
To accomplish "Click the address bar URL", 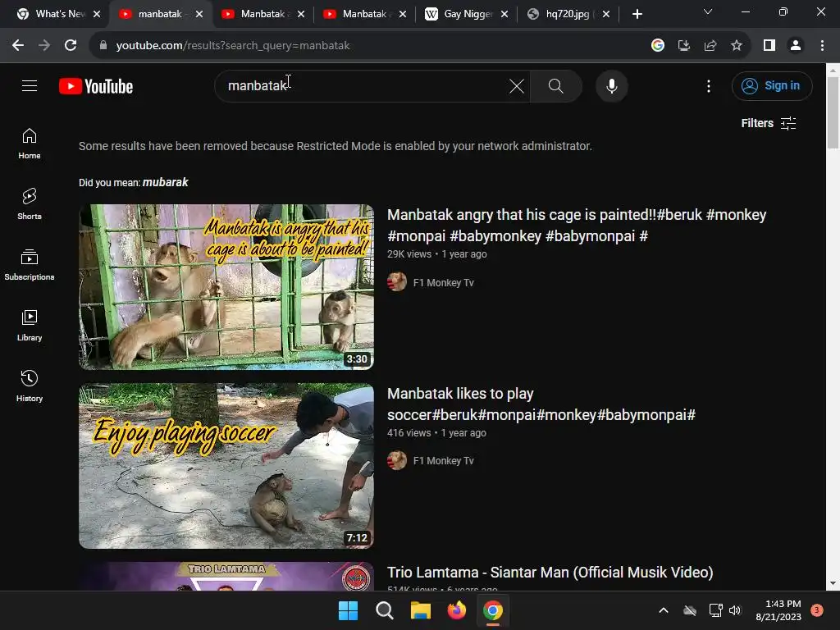I will pyautogui.click(x=233, y=46).
